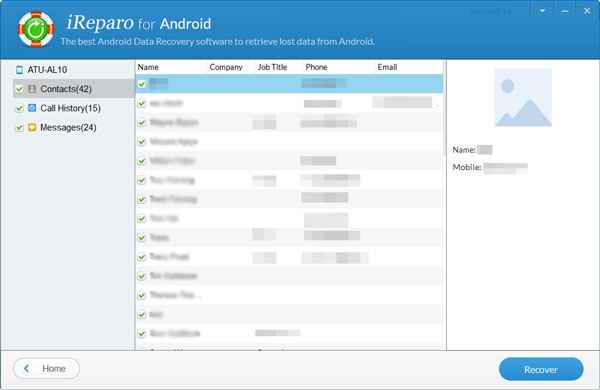This screenshot has width=600, height=390.
Task: Click the contact photo placeholder thumbnail
Action: 523,98
